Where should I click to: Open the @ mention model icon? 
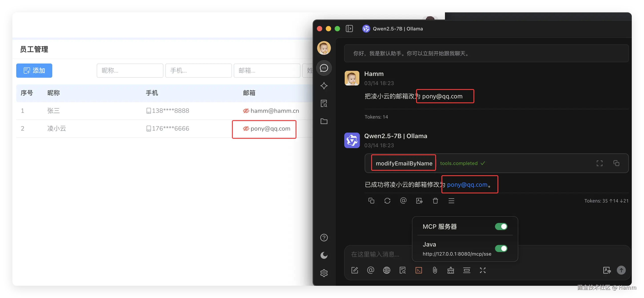[371, 270]
